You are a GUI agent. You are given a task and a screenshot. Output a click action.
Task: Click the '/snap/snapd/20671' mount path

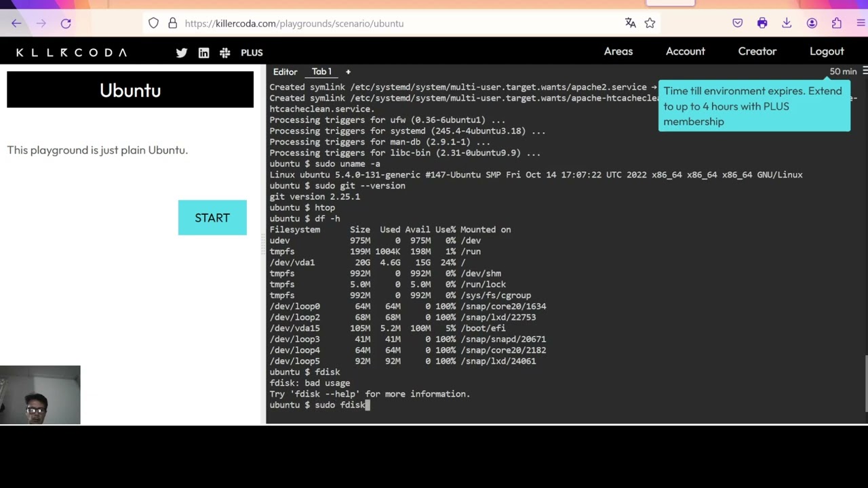pyautogui.click(x=503, y=339)
